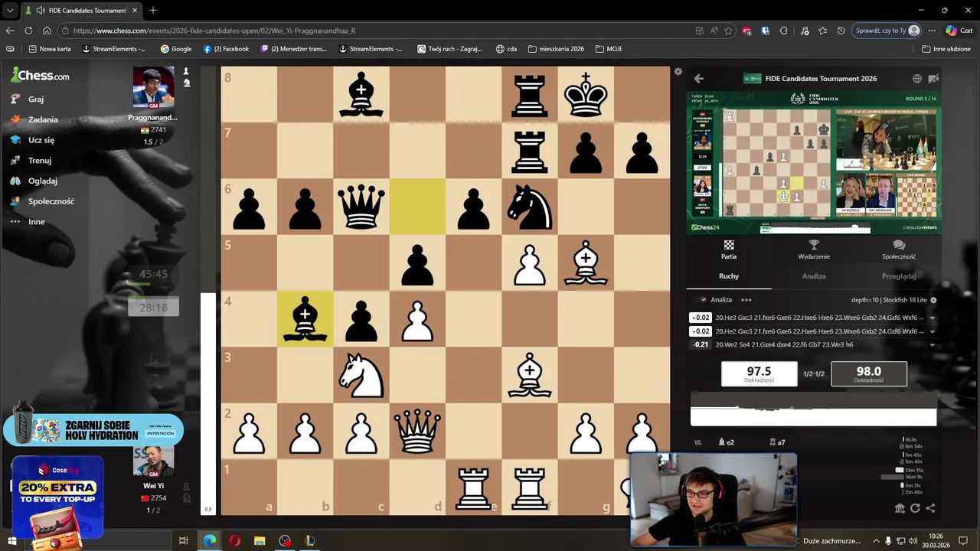
Task: Expand the +0.02 engine line starting 20.He2
Action: (932, 331)
